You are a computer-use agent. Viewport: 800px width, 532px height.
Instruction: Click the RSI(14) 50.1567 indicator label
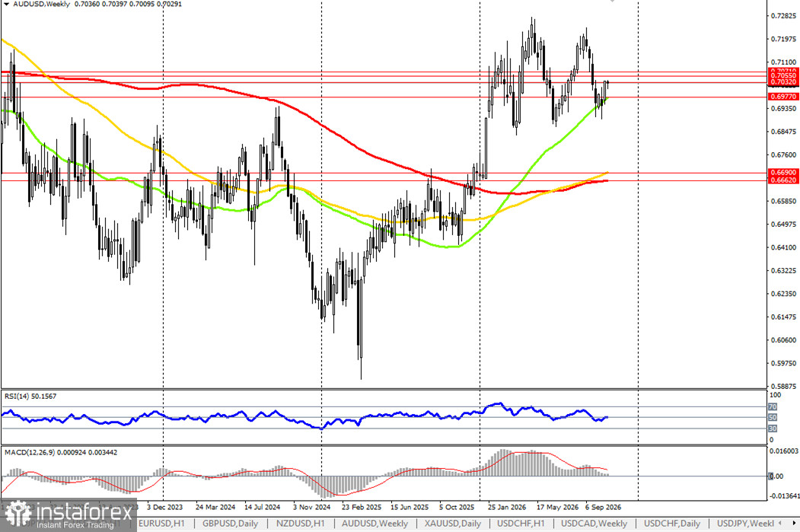point(30,397)
